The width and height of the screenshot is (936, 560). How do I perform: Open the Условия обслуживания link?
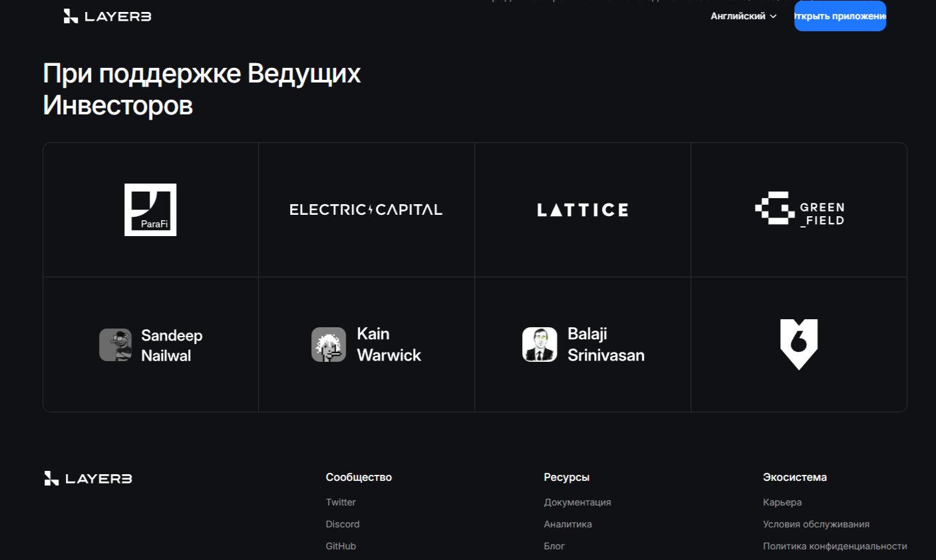(x=816, y=524)
